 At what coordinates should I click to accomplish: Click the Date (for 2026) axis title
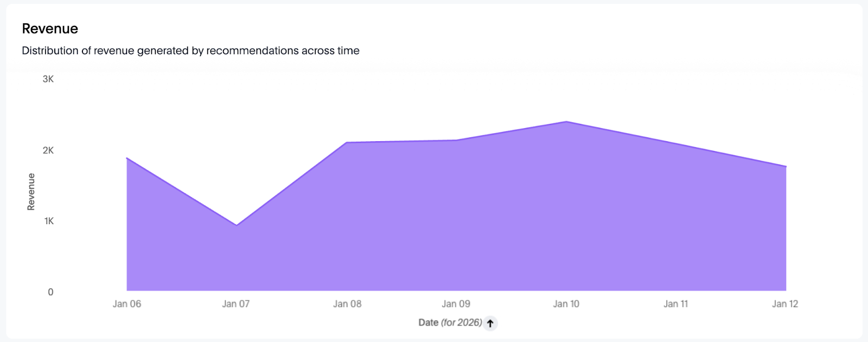click(450, 322)
